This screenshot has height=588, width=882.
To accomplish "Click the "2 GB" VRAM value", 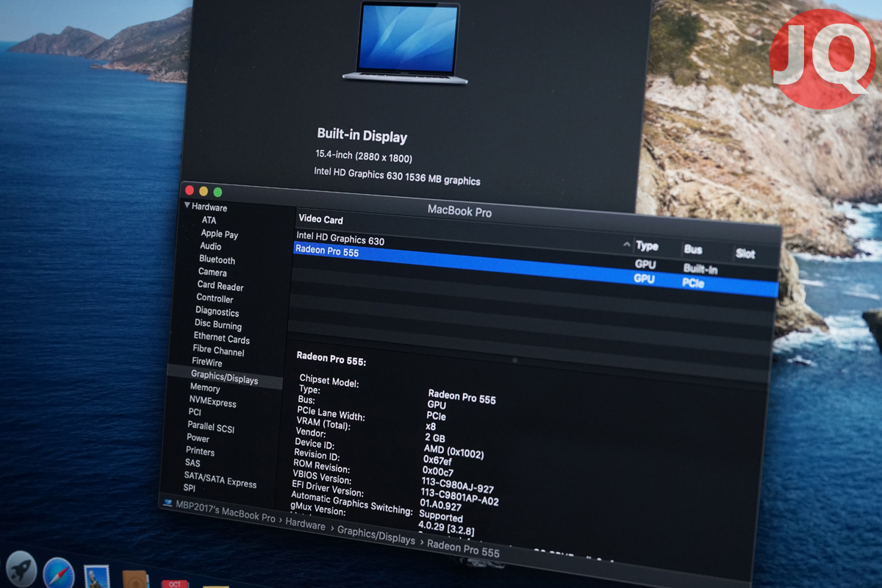I will [x=434, y=438].
